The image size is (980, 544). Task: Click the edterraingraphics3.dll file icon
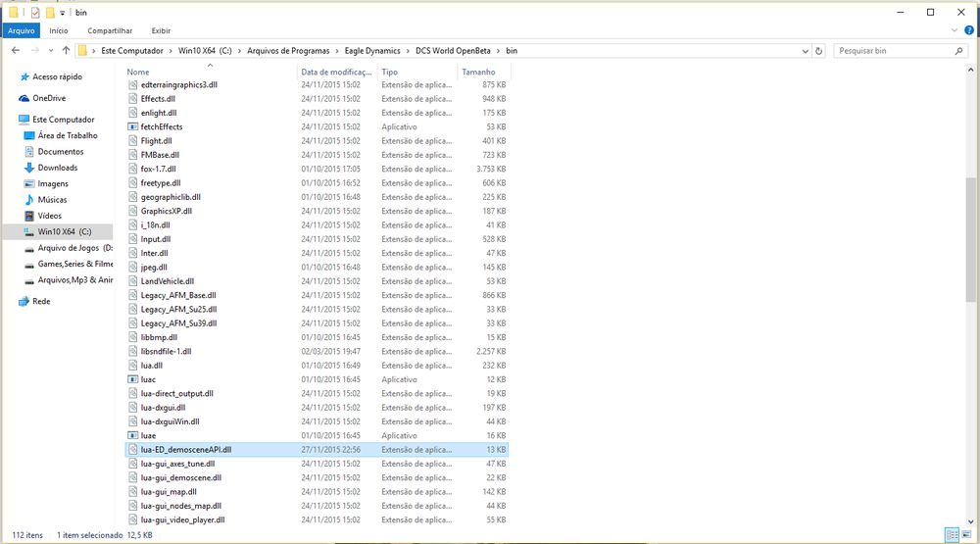(x=132, y=84)
